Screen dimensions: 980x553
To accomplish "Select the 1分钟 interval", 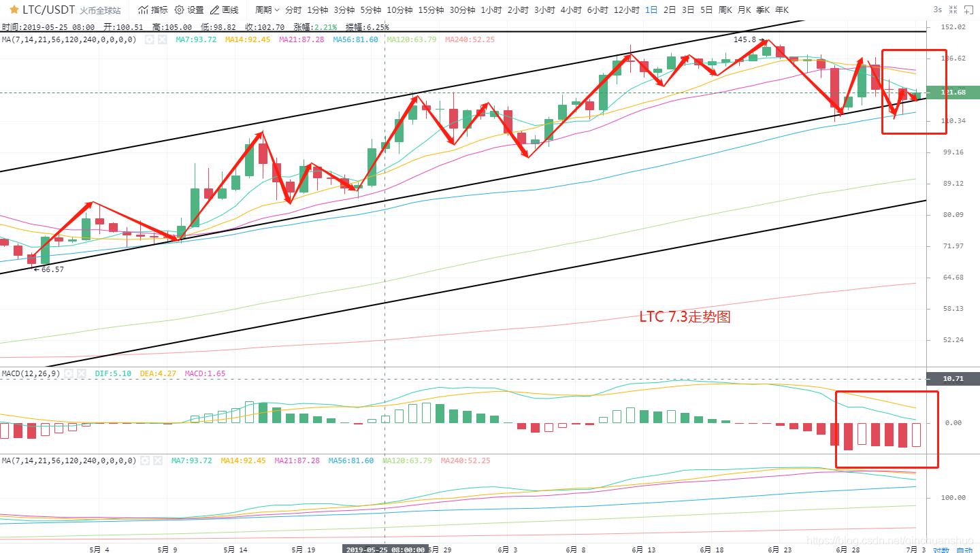I will [x=318, y=10].
